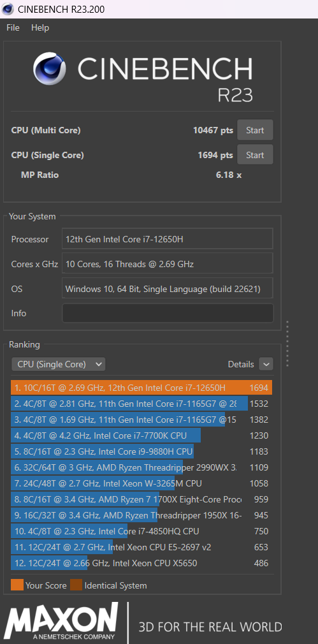318x644 pixels.
Task: Select ranking row 5 Core i9-9880H
Action: pos(141,451)
